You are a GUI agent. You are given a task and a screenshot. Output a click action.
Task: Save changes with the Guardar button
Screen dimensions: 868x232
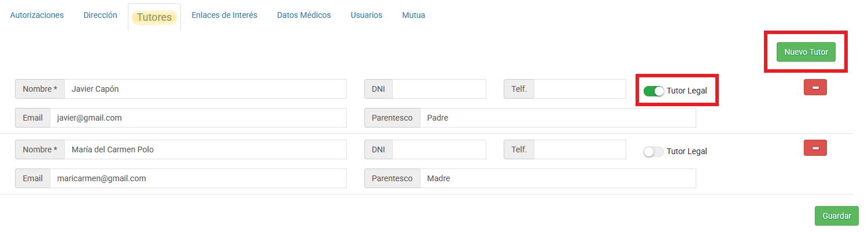(837, 216)
